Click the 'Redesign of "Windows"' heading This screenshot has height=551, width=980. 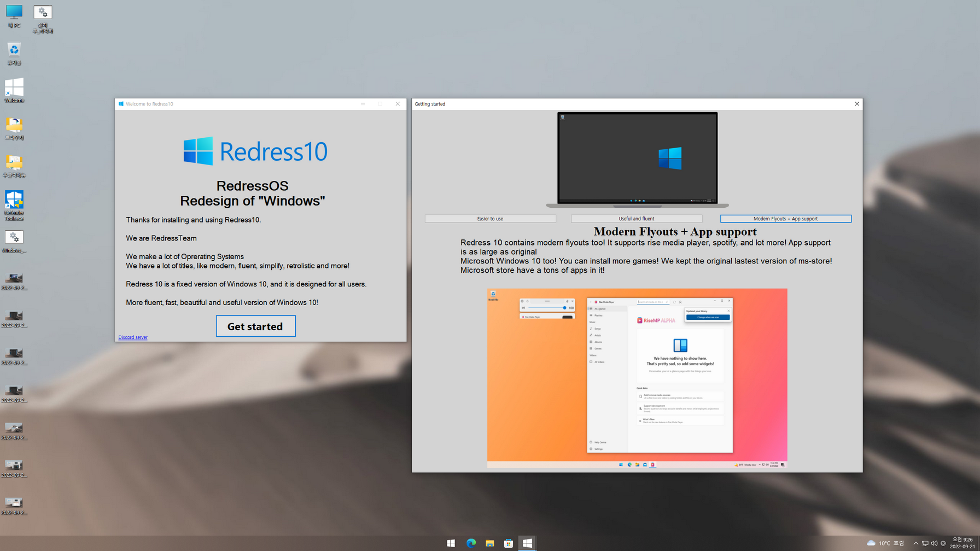pos(252,201)
